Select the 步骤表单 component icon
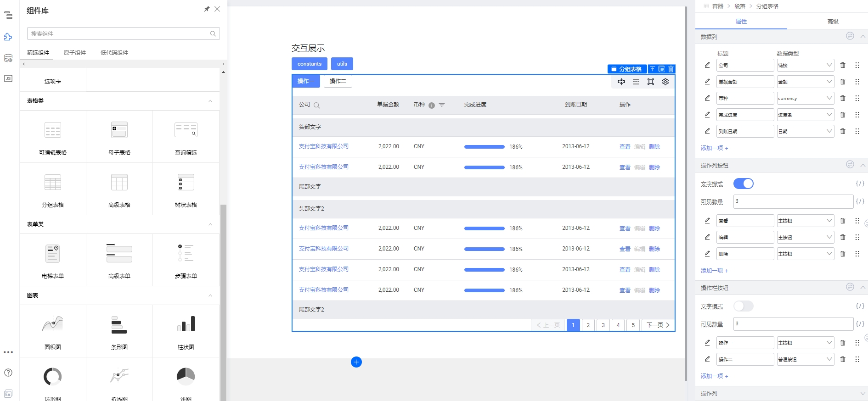868x401 pixels. pos(186,253)
